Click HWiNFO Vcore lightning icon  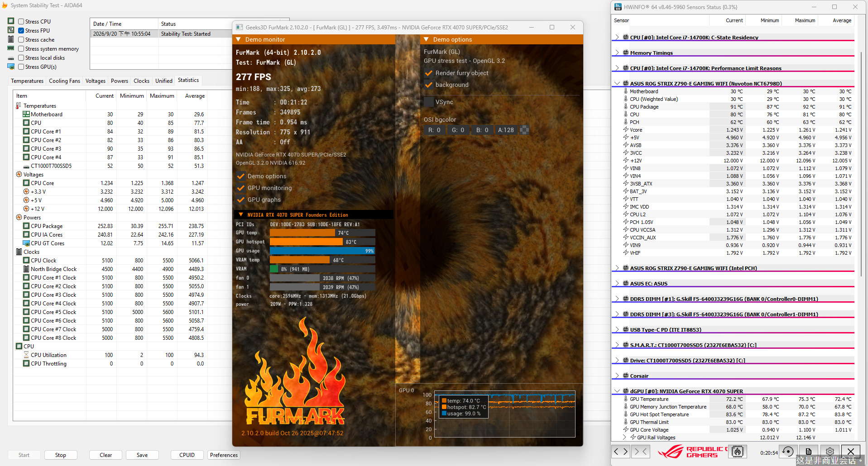[626, 130]
